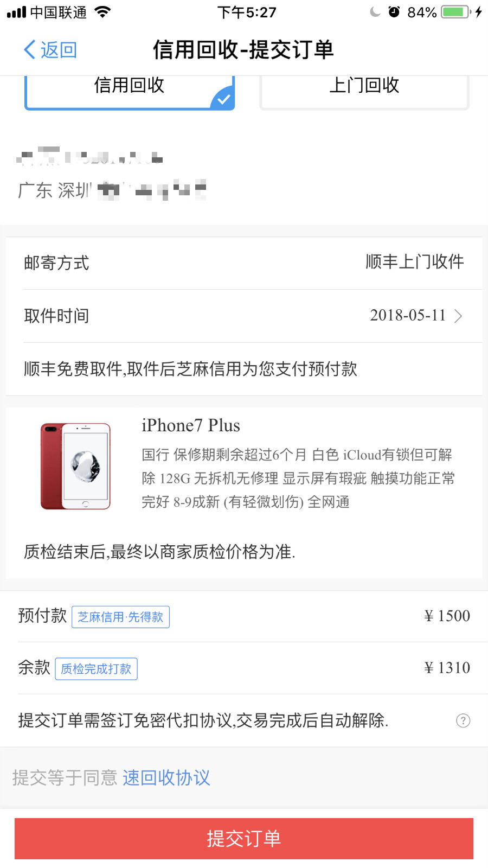Select the 上门回收 option
488x868 pixels.
364,92
